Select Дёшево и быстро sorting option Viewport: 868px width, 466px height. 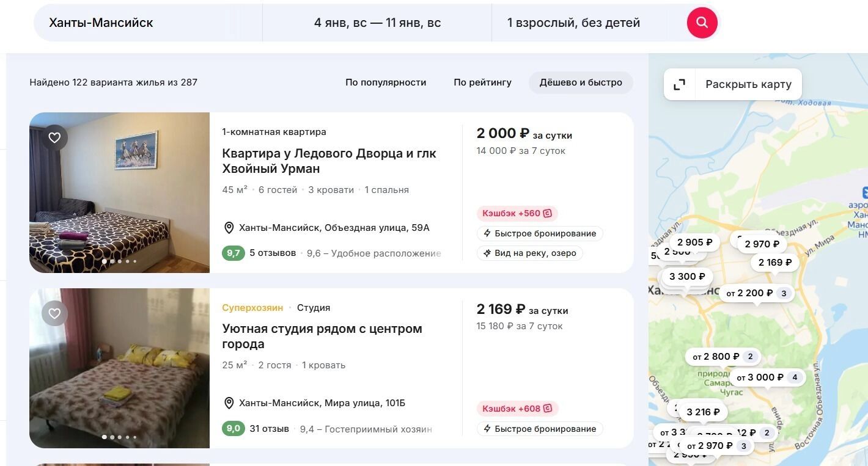581,82
